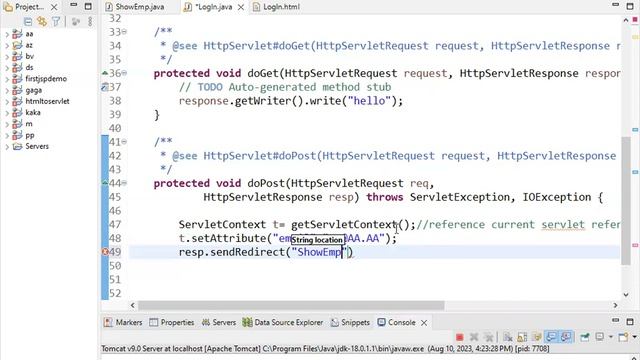
Task: Open the Open Console dropdown arrow
Action: point(634,337)
